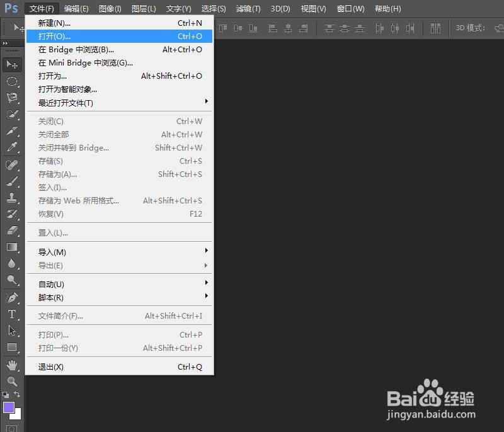
Task: Select the Clone Stamp tool
Action: [12, 198]
